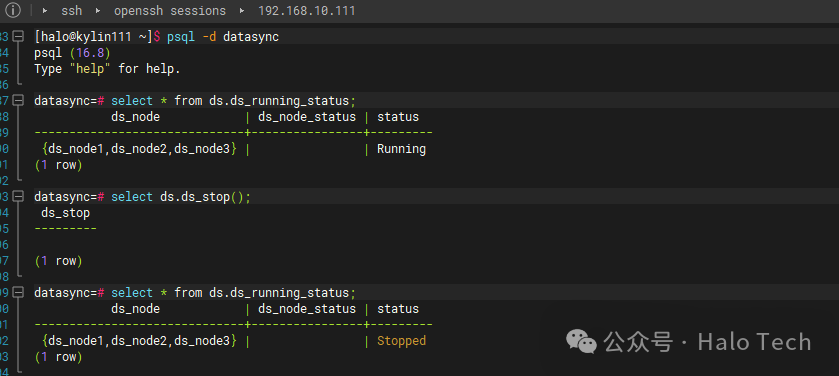Click the arrow before the ssh breadcrumb
The height and width of the screenshot is (376, 839).
coord(44,11)
